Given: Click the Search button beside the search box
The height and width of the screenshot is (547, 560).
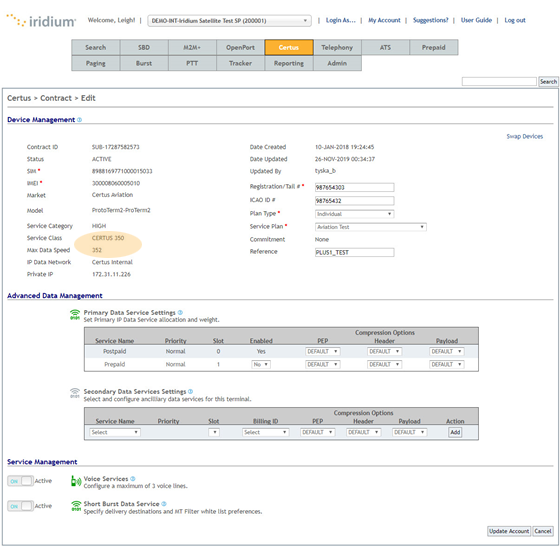Looking at the screenshot, I should pyautogui.click(x=548, y=81).
